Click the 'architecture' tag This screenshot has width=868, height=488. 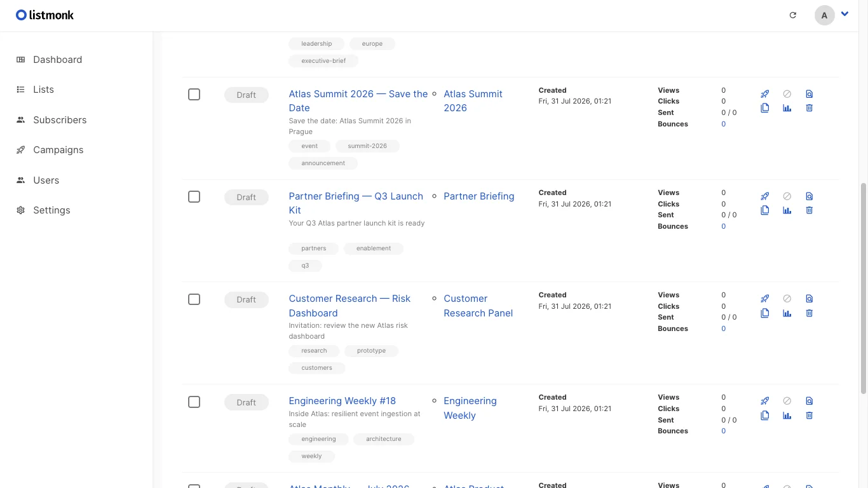click(384, 439)
